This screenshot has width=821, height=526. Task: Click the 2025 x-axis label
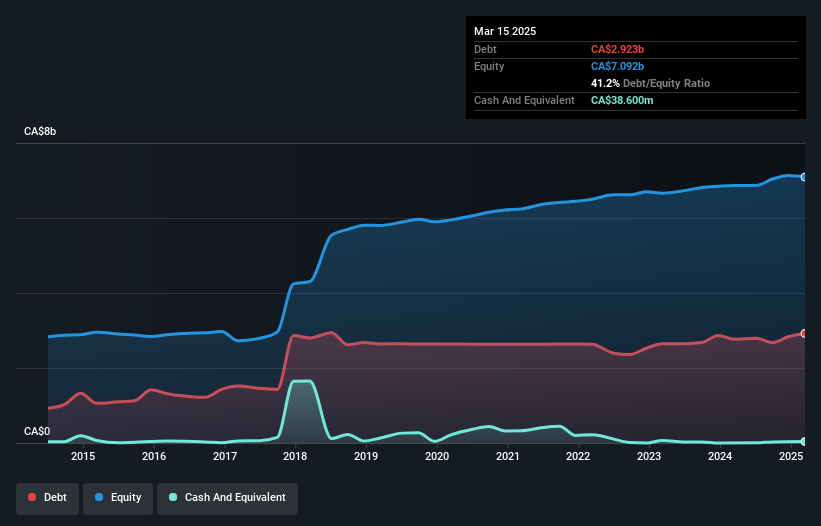point(791,456)
